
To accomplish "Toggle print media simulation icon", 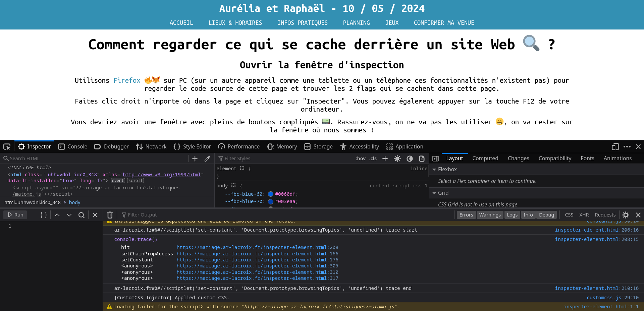I will (422, 159).
